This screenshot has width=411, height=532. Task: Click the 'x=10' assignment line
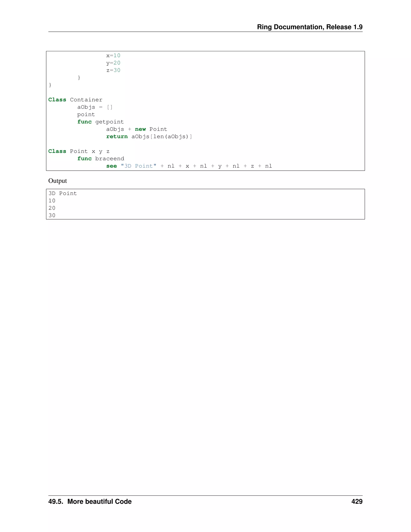[x=113, y=56]
